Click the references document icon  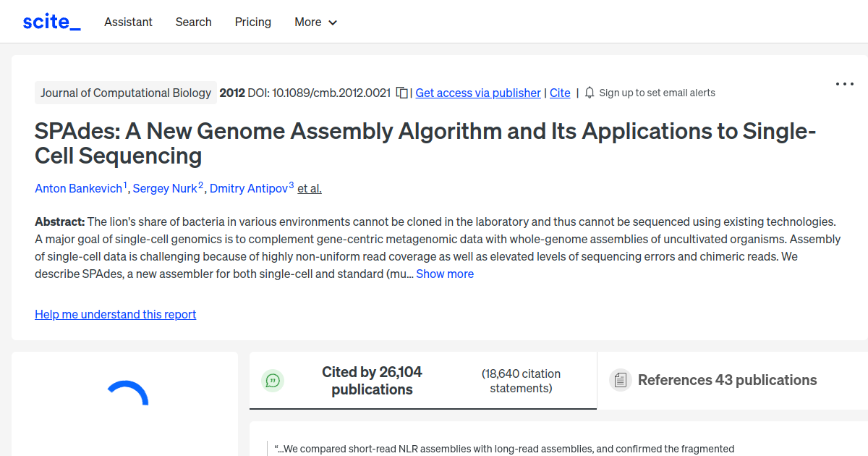tap(620, 380)
